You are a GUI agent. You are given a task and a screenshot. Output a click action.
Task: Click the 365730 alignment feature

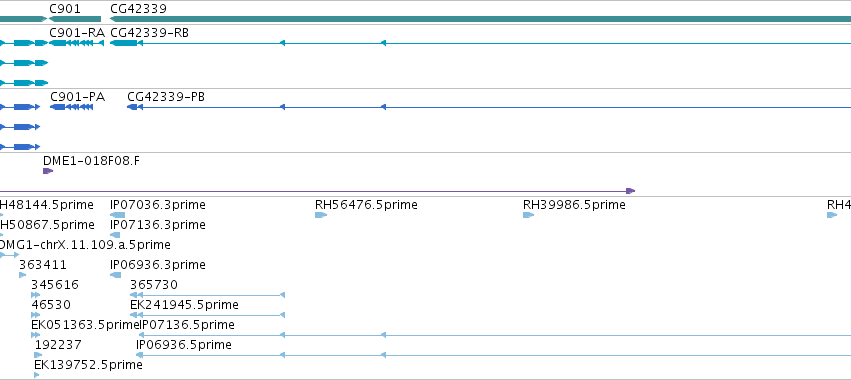point(207,295)
